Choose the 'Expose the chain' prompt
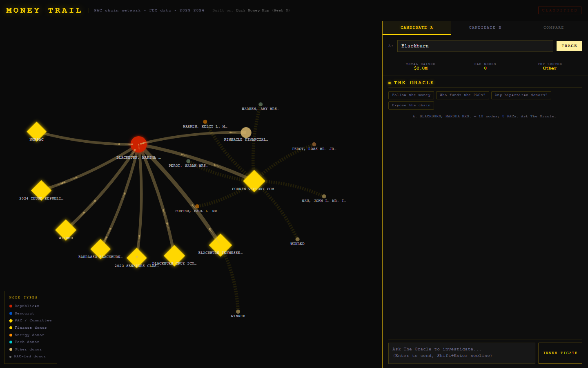 point(411,105)
